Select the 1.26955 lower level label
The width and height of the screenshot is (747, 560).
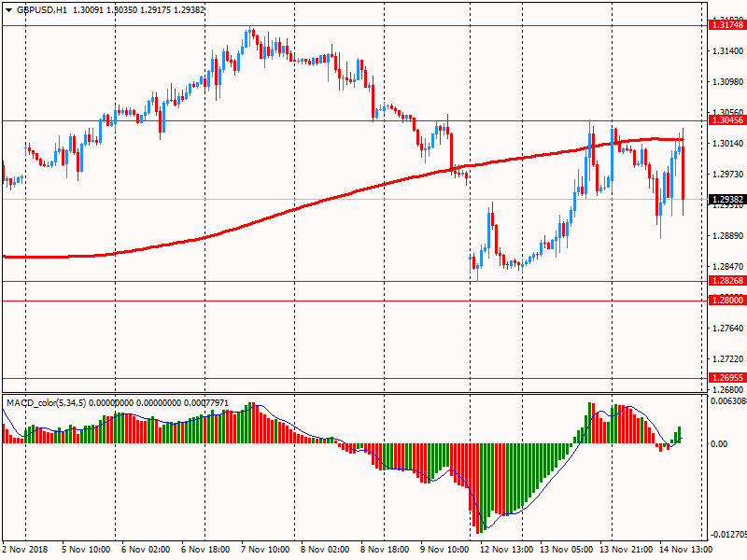(727, 378)
